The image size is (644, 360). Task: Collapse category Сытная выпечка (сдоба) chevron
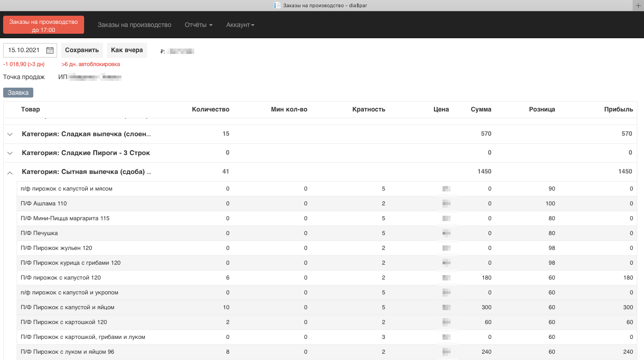click(10, 172)
